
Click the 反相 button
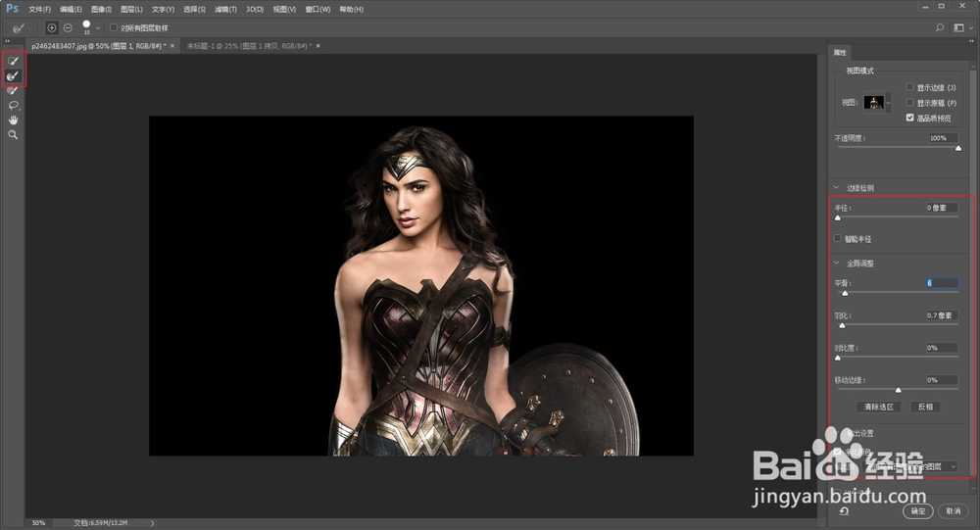tap(926, 407)
